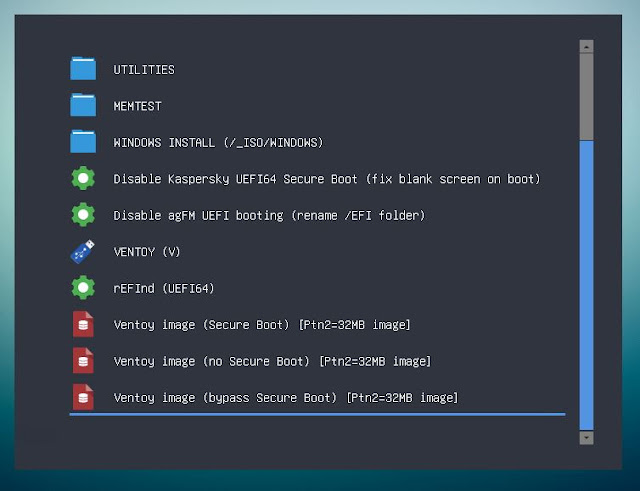Choose Disable agFM UEFI booting entry
640x491 pixels.
coord(269,215)
